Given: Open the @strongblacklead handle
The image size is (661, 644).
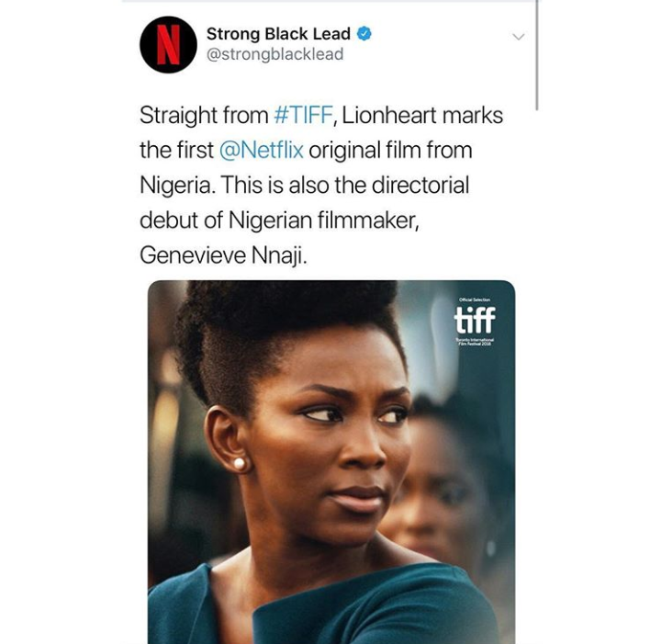Looking at the screenshot, I should point(274,54).
